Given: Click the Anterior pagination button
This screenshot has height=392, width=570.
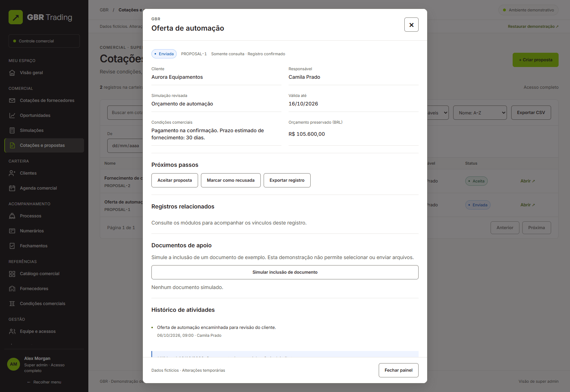Looking at the screenshot, I should (505, 228).
